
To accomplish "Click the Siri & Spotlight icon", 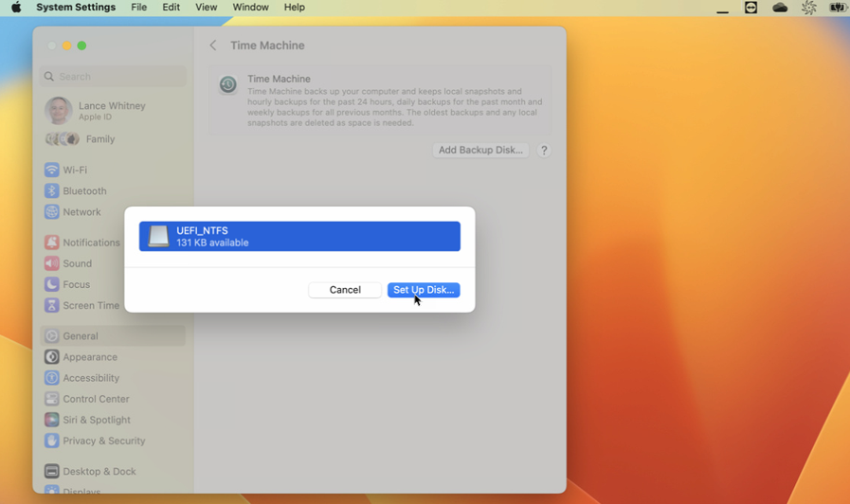I will tap(51, 420).
